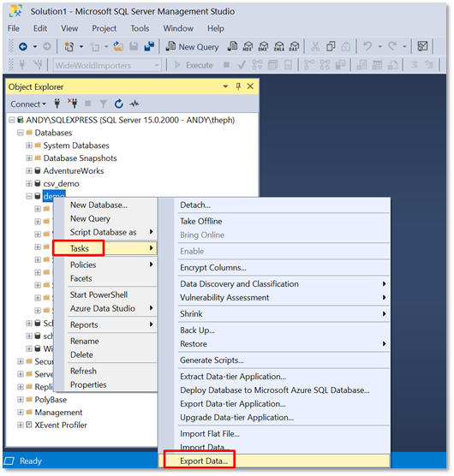The height and width of the screenshot is (476, 454).
Task: Expand the Management folder node
Action: [x=20, y=413]
